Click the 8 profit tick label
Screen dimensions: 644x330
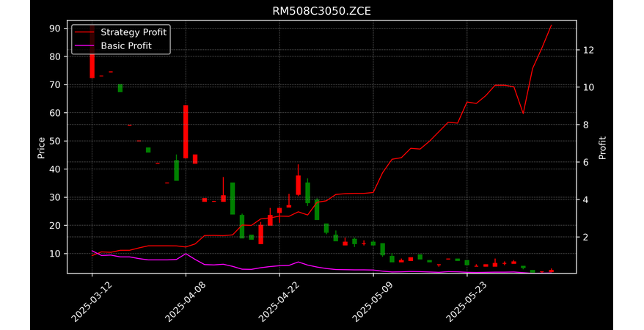585,125
